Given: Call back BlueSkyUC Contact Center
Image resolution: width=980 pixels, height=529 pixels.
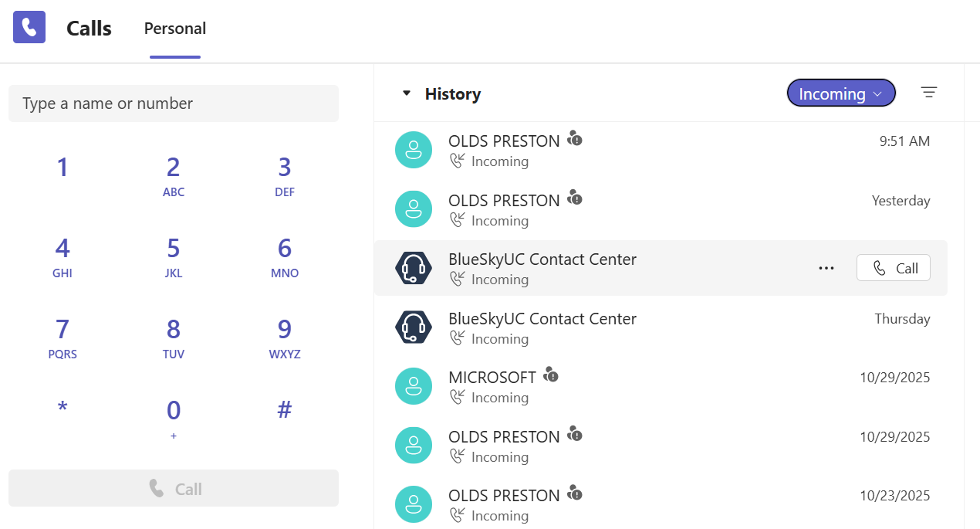Looking at the screenshot, I should (x=893, y=268).
